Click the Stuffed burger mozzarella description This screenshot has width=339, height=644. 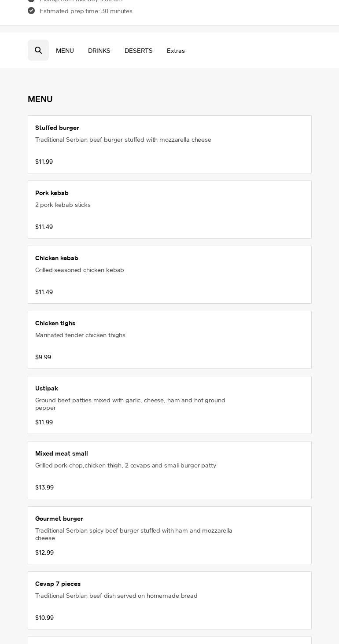[123, 140]
